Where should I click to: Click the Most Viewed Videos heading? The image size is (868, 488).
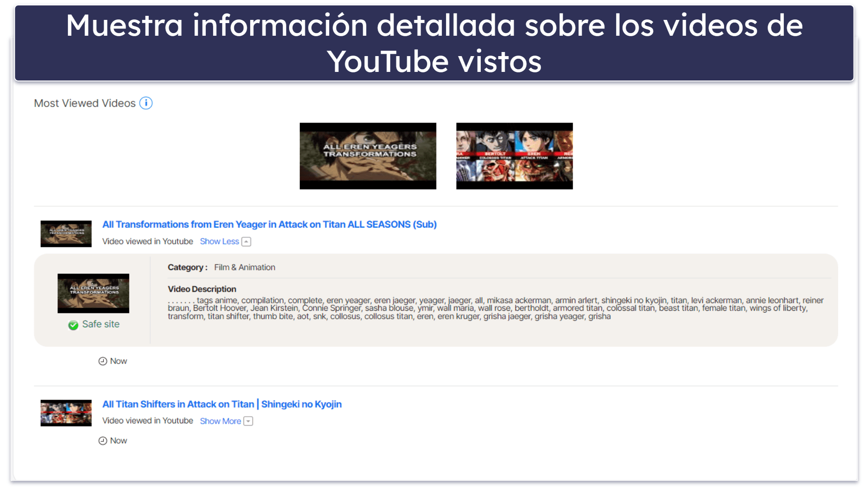85,103
